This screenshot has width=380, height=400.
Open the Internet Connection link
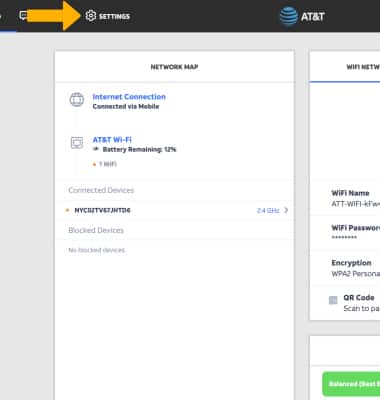[x=129, y=97]
